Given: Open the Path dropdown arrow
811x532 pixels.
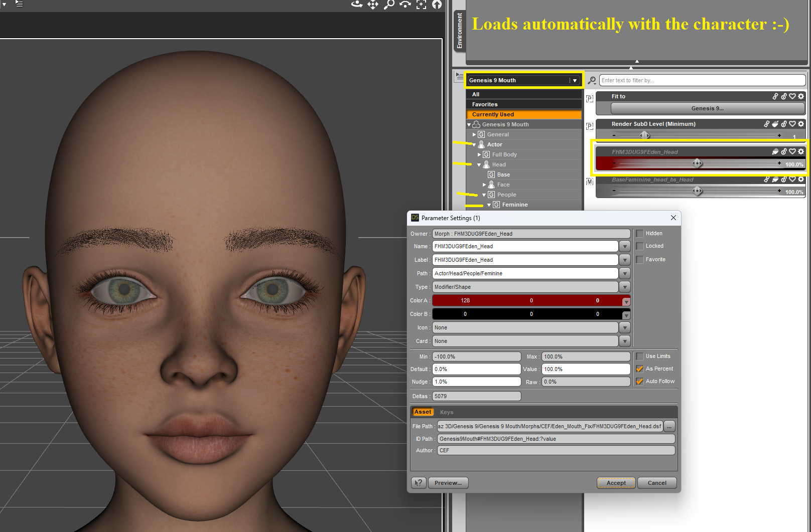Looking at the screenshot, I should point(625,274).
